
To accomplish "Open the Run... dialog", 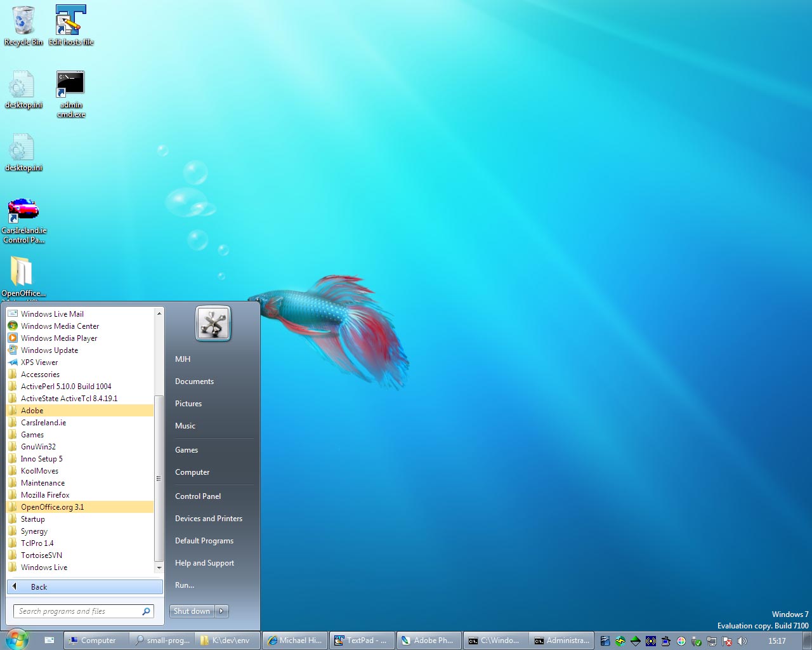I will (x=213, y=585).
